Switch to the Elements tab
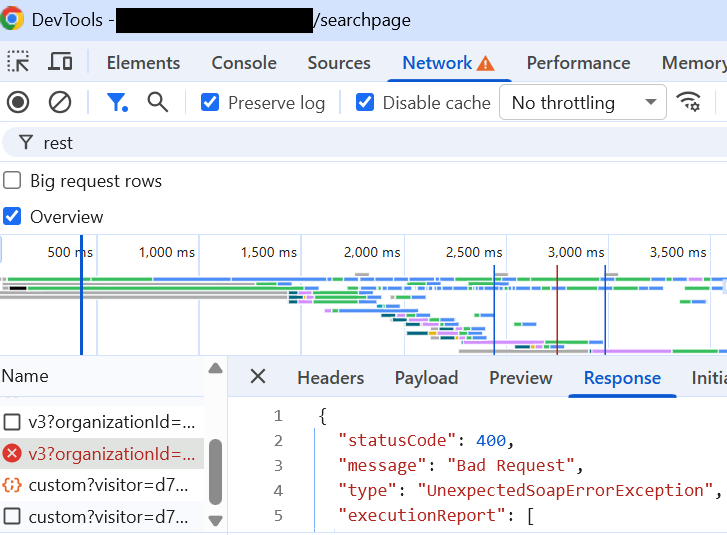This screenshot has height=535, width=727. (x=143, y=63)
